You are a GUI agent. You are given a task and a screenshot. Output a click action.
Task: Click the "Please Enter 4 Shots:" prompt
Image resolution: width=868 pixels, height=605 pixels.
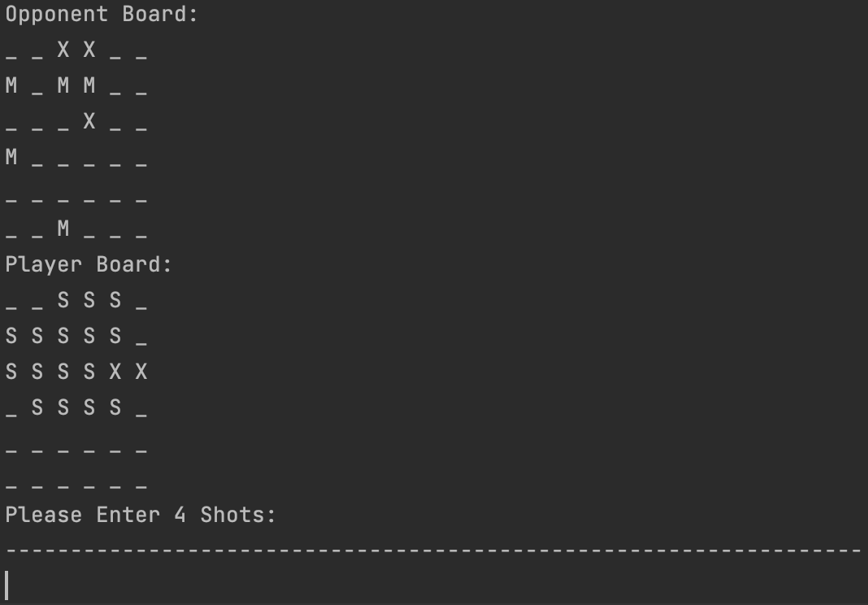[141, 515]
